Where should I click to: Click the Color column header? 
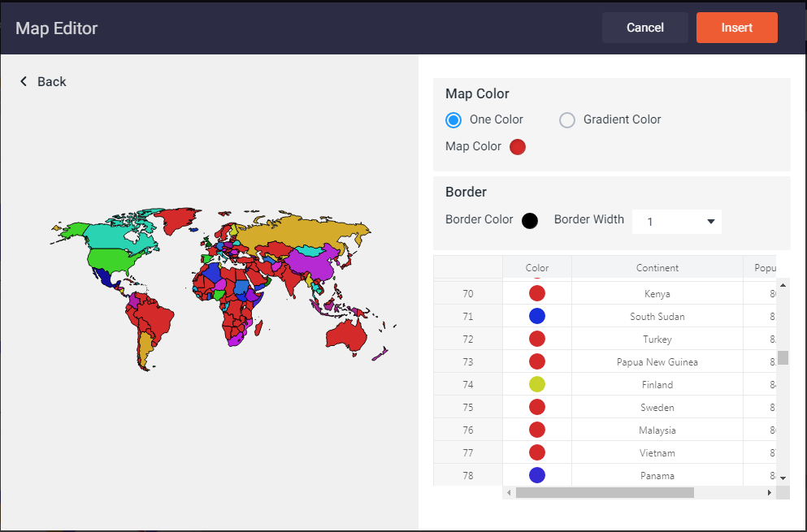[537, 267]
